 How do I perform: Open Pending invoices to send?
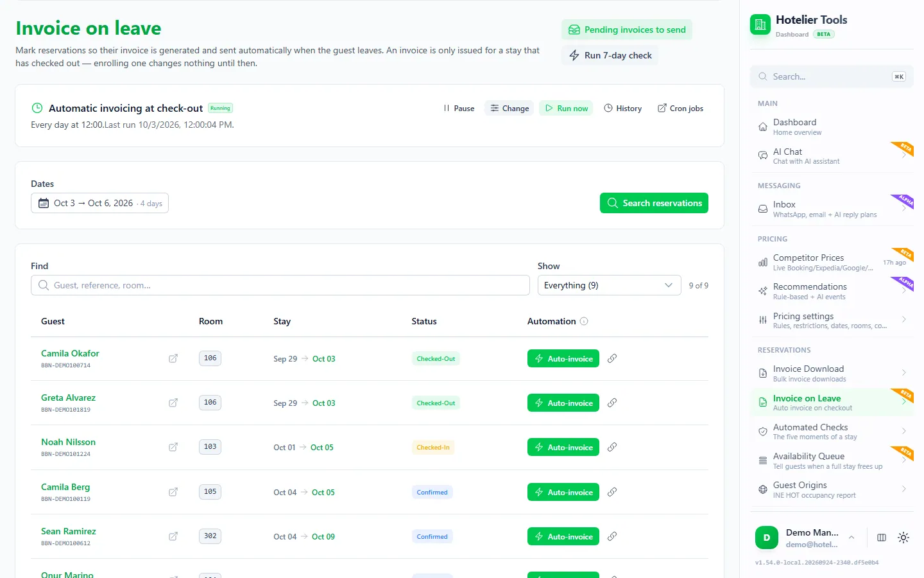pos(627,30)
